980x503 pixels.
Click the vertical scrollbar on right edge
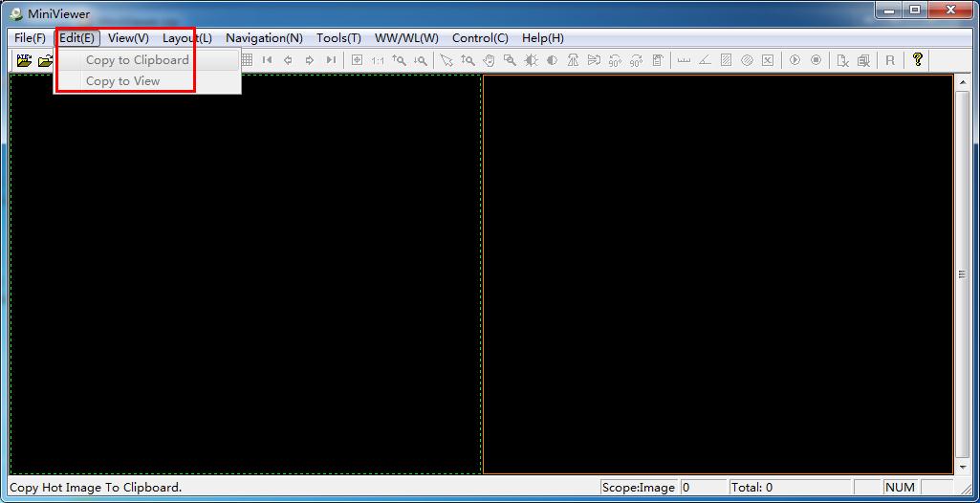point(962,274)
